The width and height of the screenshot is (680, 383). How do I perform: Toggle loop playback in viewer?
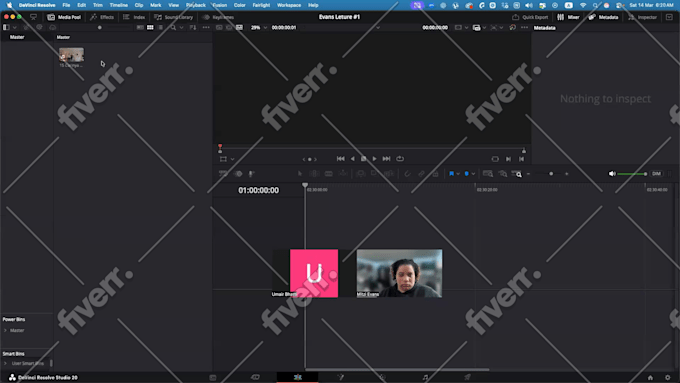400,159
